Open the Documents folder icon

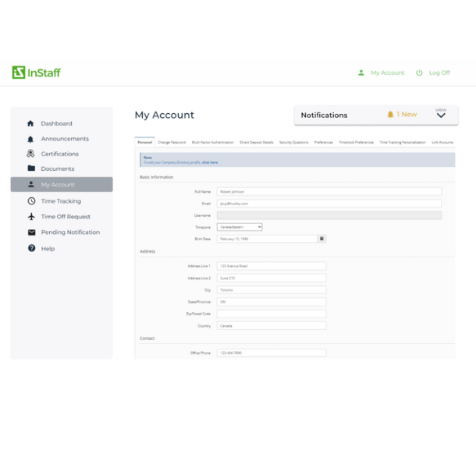pos(30,168)
